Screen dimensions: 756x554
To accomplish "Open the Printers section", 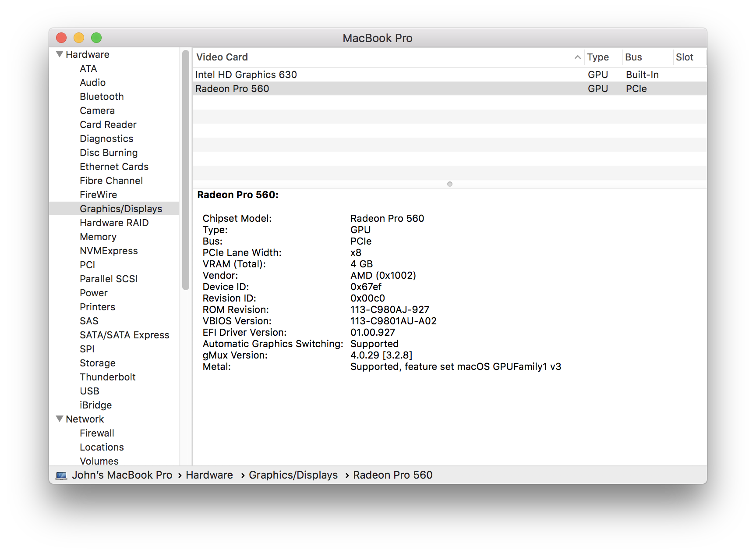I will coord(98,307).
